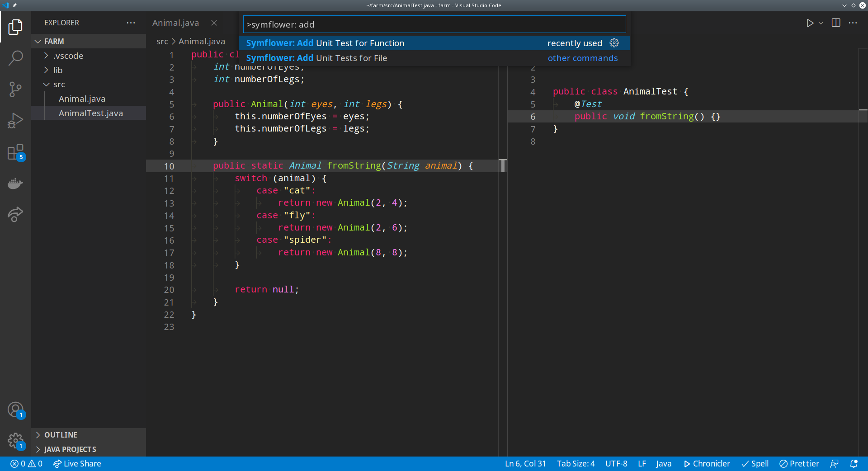Select Add Unit Tests for File command

(434, 58)
